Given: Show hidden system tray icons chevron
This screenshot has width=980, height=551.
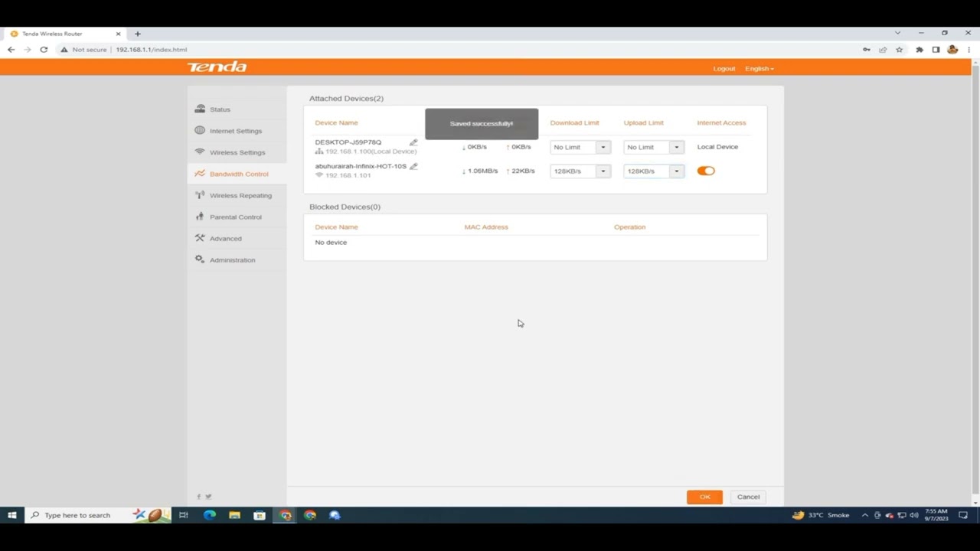Looking at the screenshot, I should click(865, 515).
